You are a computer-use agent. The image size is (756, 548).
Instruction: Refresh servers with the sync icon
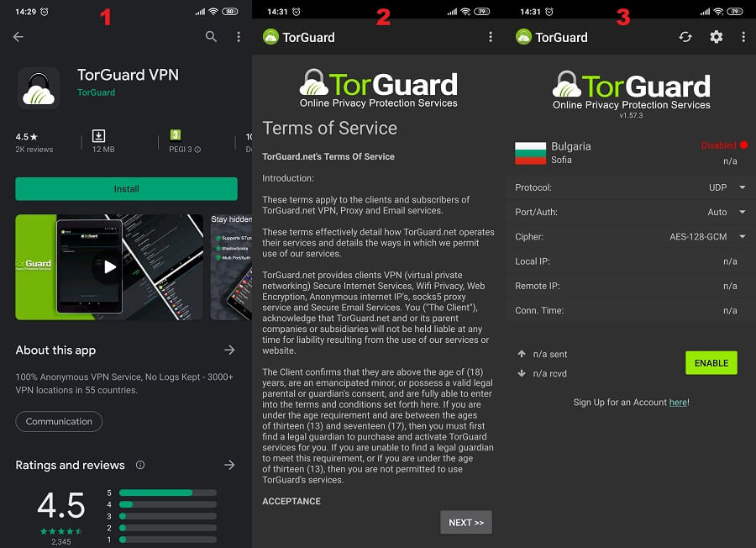coord(685,37)
